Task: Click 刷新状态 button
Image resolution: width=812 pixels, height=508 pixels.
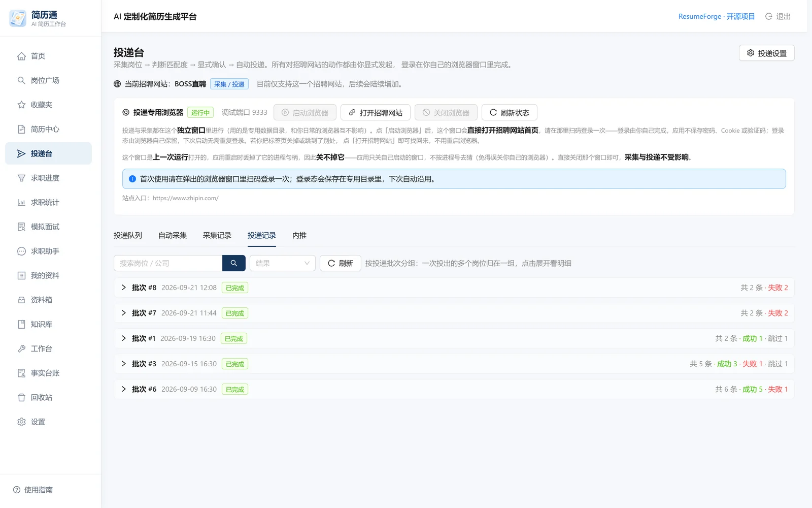Action: pyautogui.click(x=509, y=112)
